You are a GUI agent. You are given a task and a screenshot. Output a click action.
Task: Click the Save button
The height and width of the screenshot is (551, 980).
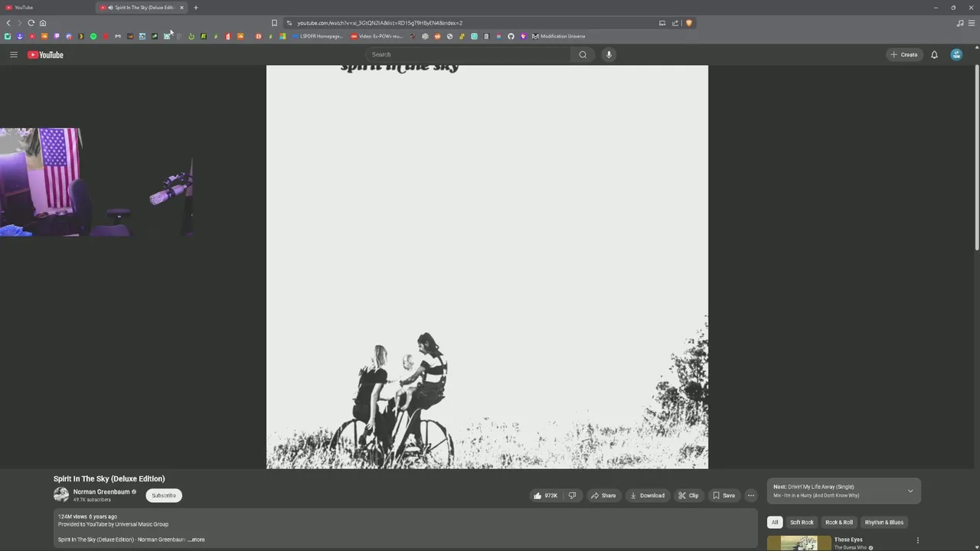point(724,495)
